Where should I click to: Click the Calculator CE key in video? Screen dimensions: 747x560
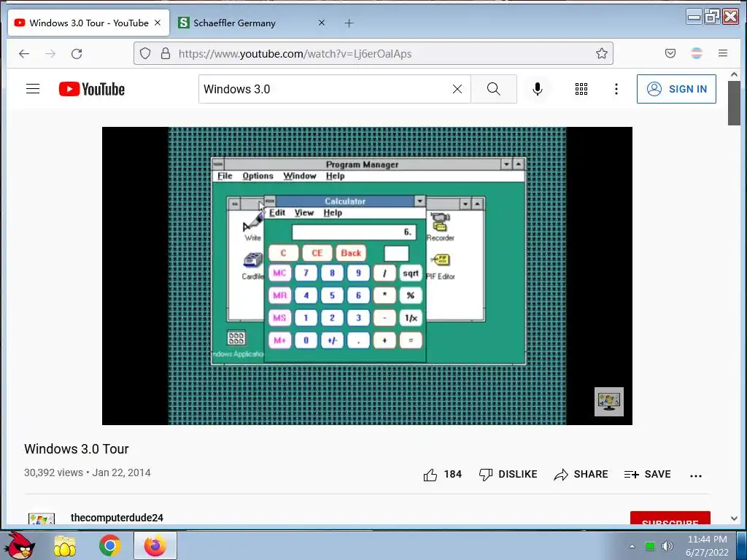[x=317, y=253]
